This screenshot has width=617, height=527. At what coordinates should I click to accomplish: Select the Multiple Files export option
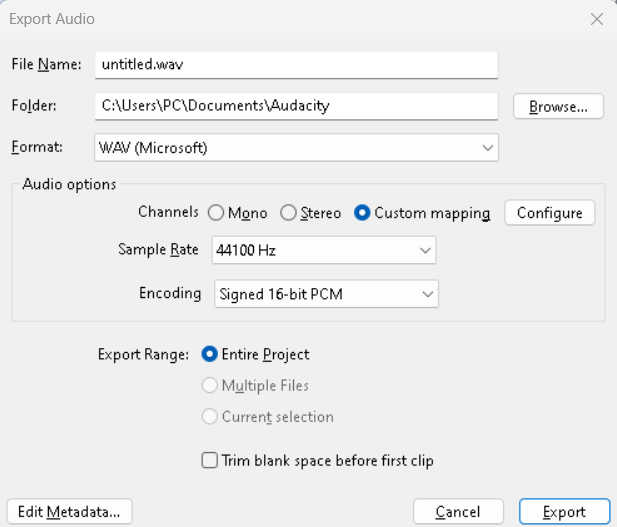click(210, 385)
